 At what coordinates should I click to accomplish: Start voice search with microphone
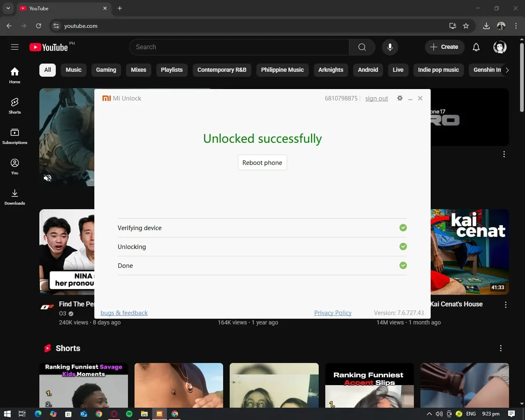[390, 47]
